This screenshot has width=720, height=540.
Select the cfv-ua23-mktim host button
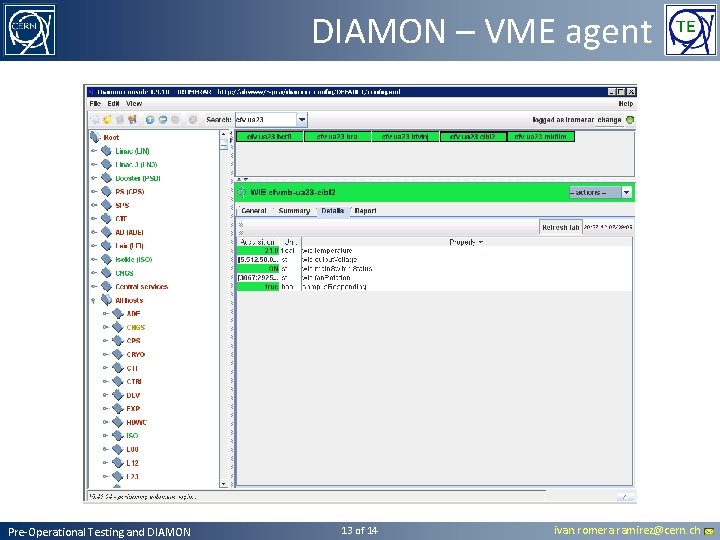[x=541, y=136]
